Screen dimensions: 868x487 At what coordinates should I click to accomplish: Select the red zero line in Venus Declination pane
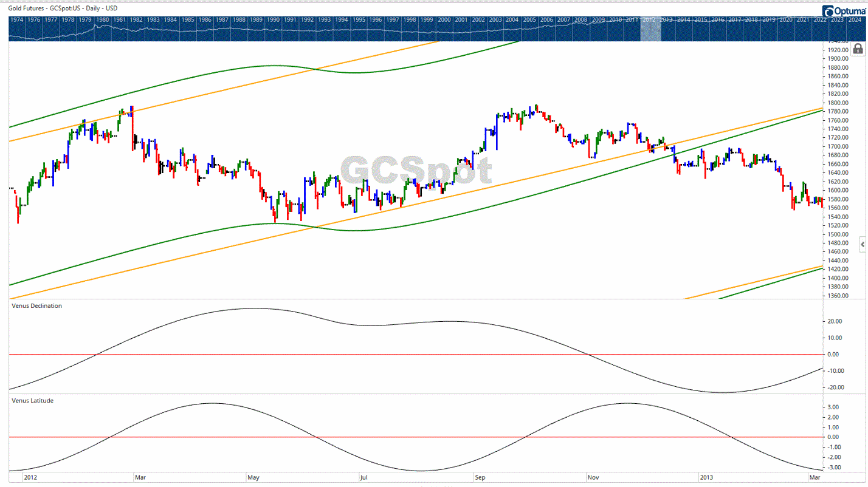(x=416, y=354)
